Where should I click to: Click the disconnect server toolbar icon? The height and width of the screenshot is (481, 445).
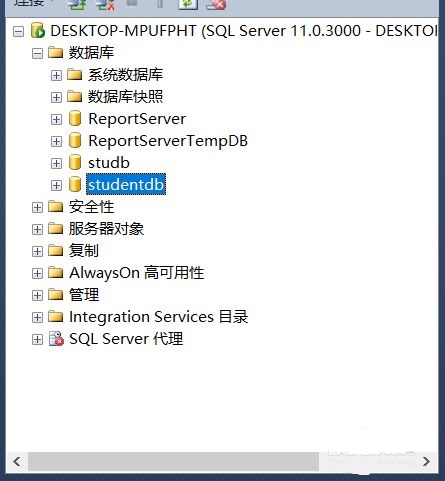[105, 4]
